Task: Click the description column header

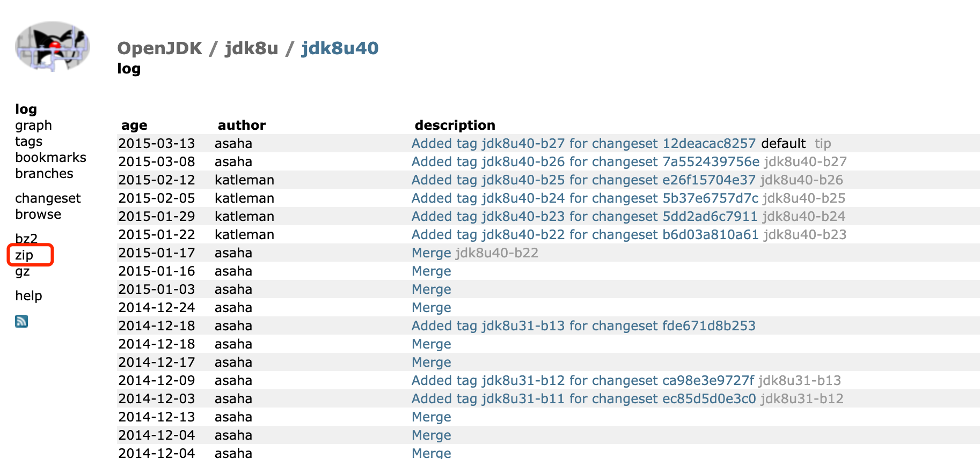Action: tap(455, 125)
